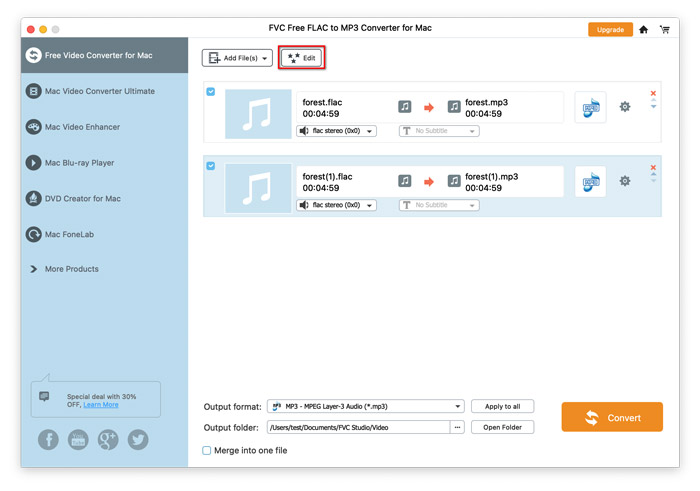Remove forest(1).flac with red X

click(x=653, y=167)
